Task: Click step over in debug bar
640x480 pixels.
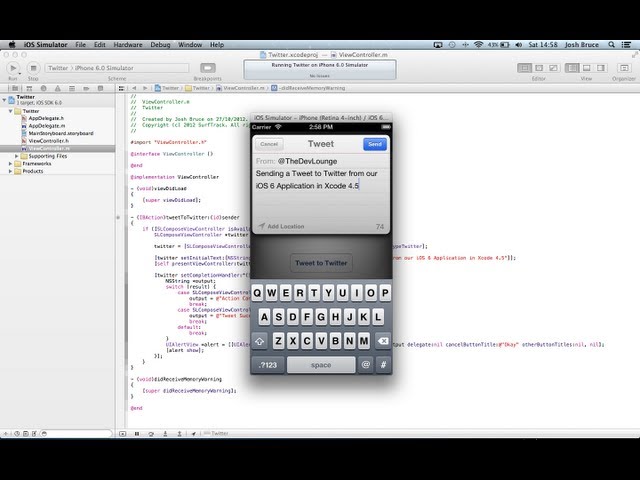Action: [x=151, y=434]
